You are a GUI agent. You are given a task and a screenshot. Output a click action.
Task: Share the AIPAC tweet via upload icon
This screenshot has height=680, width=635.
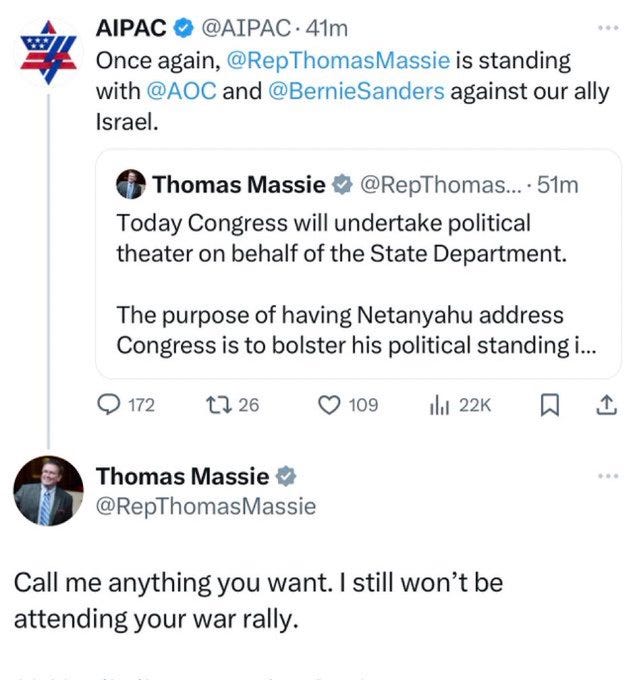click(606, 405)
